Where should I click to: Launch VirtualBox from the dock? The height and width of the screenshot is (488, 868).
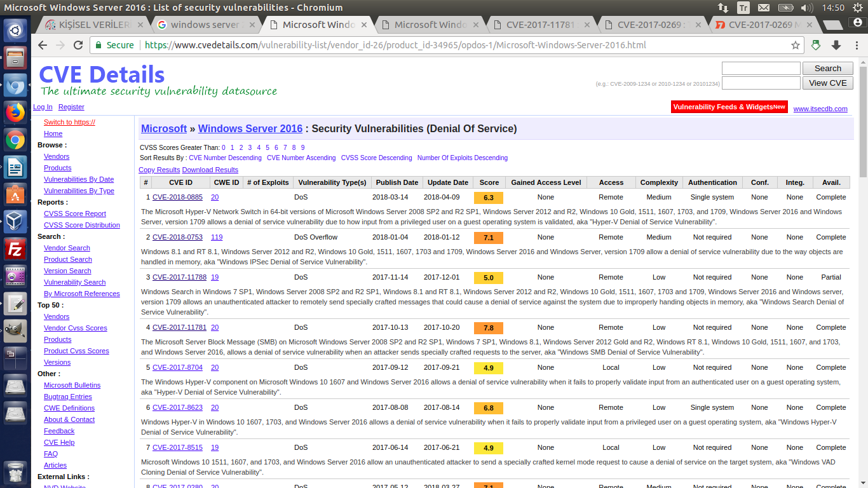click(15, 222)
